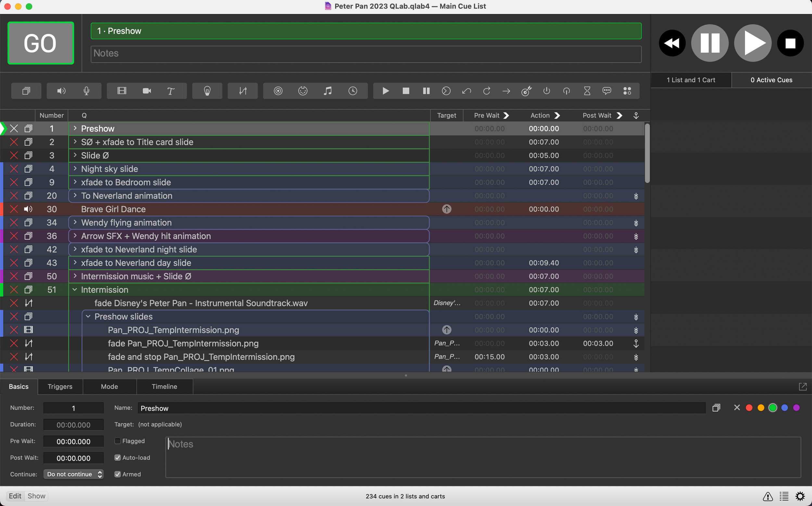Expand the Night sky slide group

coord(75,169)
